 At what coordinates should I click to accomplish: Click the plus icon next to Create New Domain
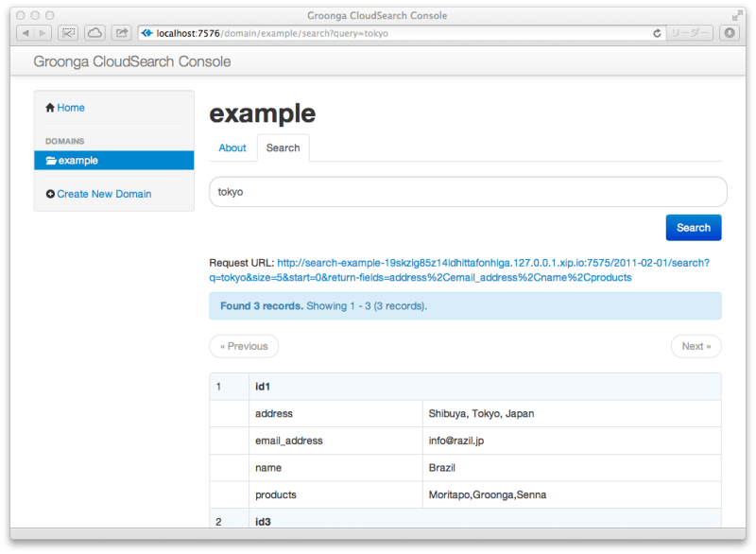click(x=49, y=193)
